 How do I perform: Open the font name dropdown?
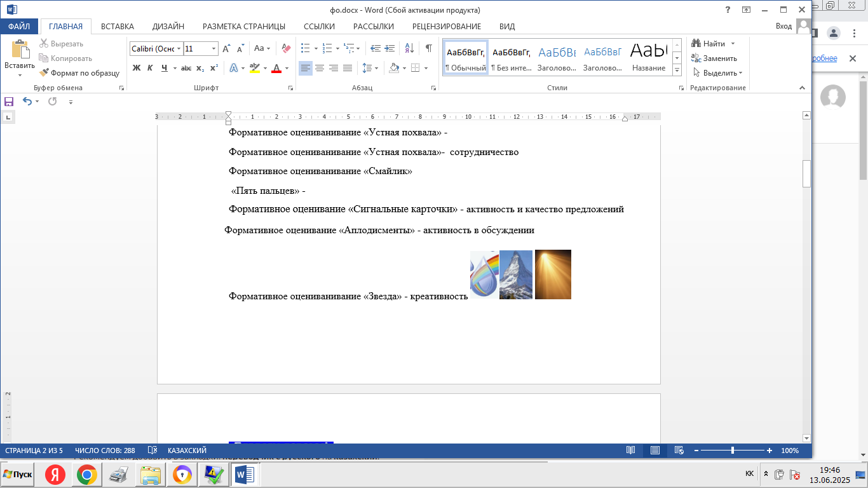(x=179, y=48)
